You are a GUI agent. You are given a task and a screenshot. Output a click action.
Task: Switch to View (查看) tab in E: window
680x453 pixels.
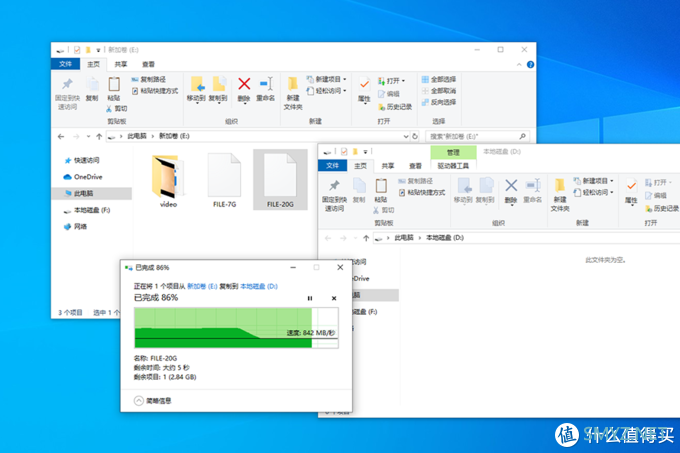tap(148, 64)
